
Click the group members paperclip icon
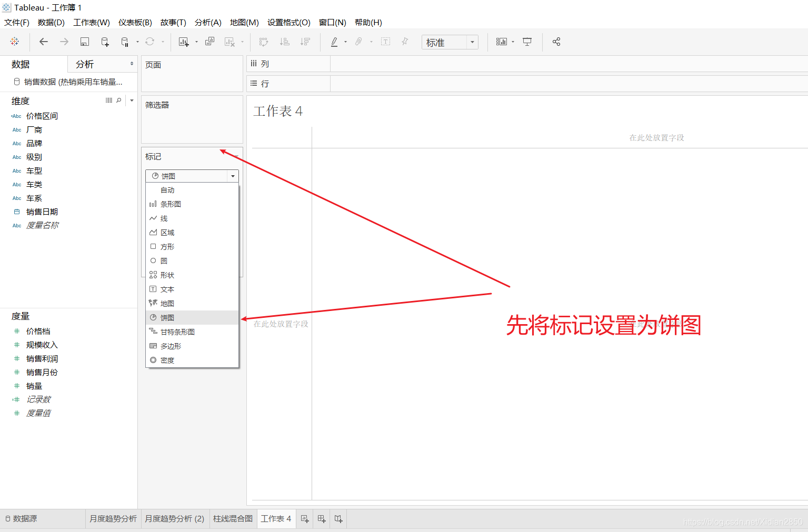[x=358, y=42]
